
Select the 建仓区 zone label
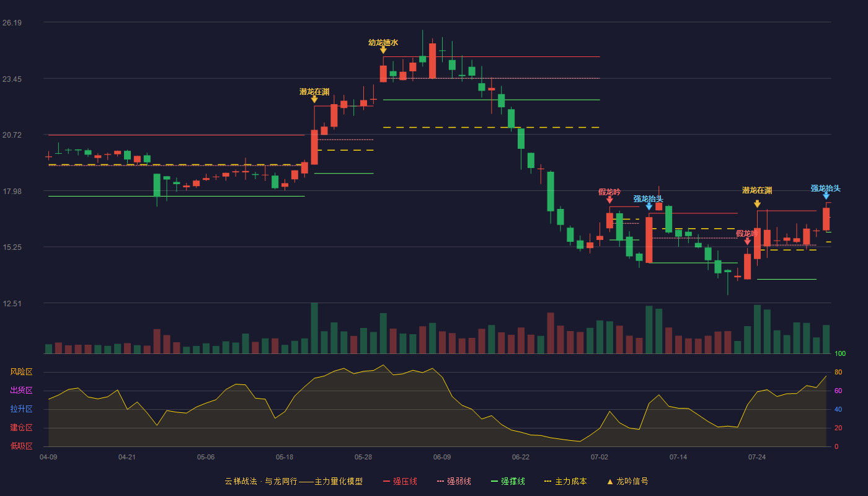pyautogui.click(x=21, y=428)
